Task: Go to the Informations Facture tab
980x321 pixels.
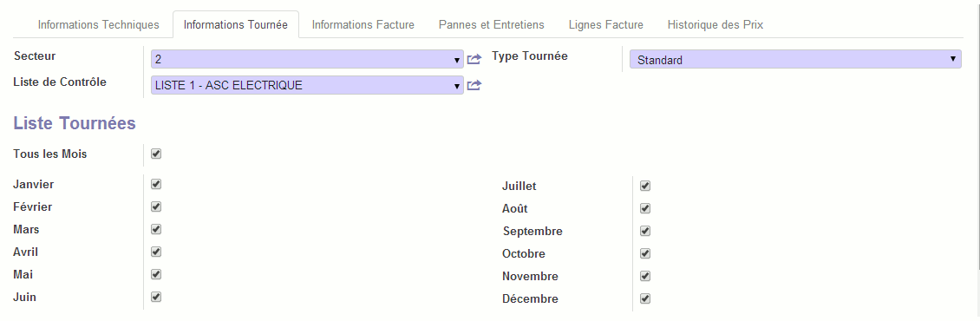Action: (363, 25)
